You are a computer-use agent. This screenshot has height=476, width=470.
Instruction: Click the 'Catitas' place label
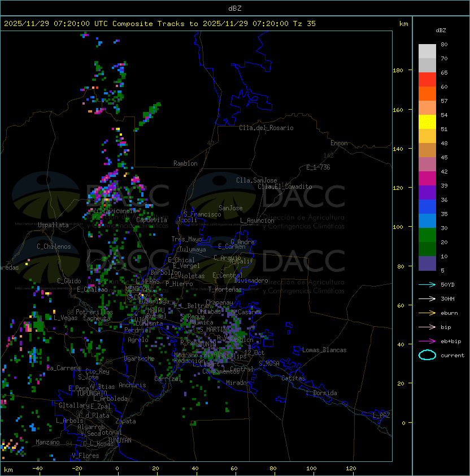[x=293, y=378]
